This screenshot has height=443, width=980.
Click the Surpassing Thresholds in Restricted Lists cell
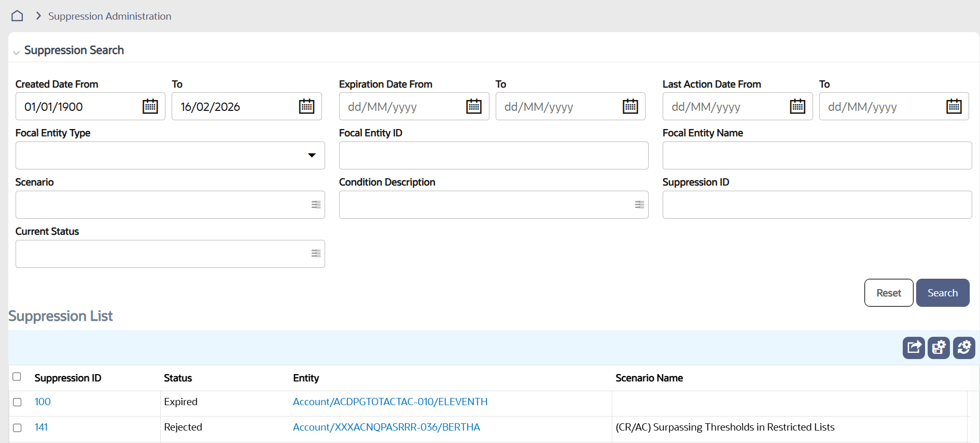[725, 427]
